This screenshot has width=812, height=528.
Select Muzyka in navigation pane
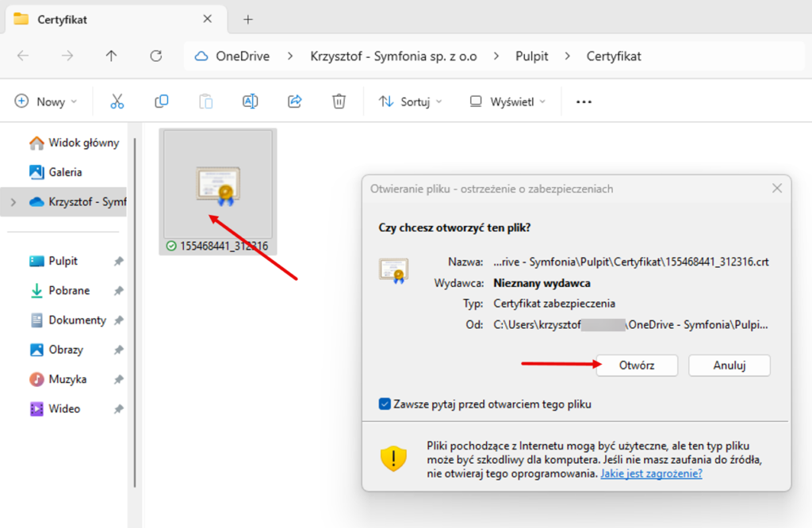(67, 379)
